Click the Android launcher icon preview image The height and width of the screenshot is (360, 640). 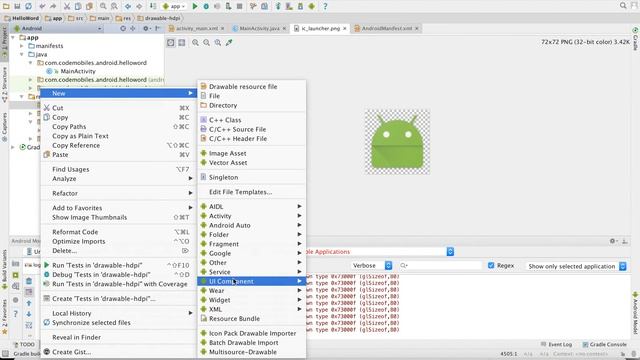click(x=397, y=142)
